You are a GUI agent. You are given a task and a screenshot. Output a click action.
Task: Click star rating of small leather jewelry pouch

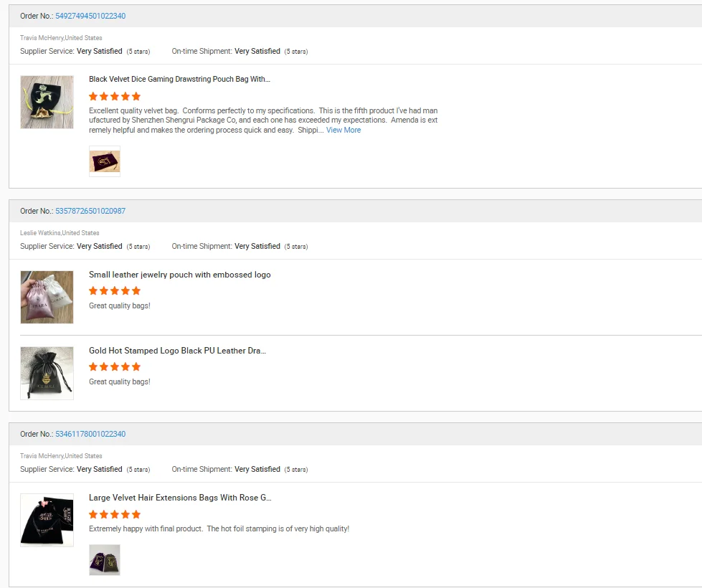[115, 290]
